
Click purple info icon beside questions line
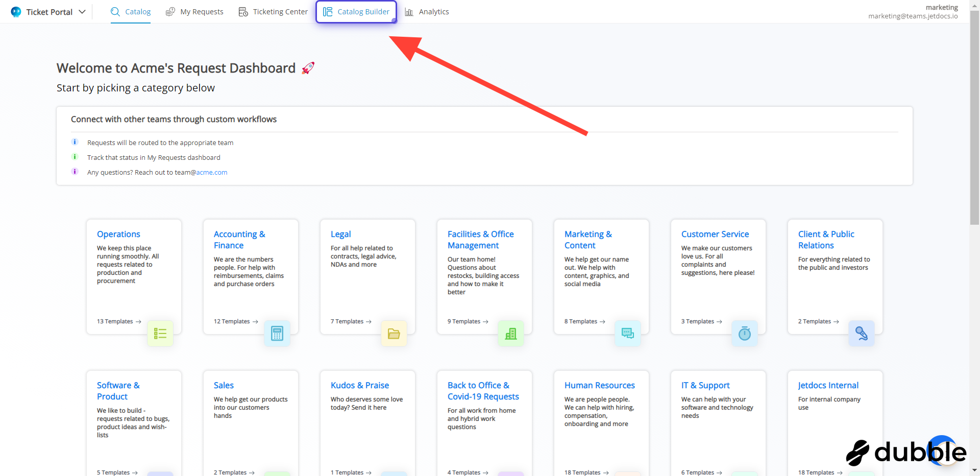(75, 172)
